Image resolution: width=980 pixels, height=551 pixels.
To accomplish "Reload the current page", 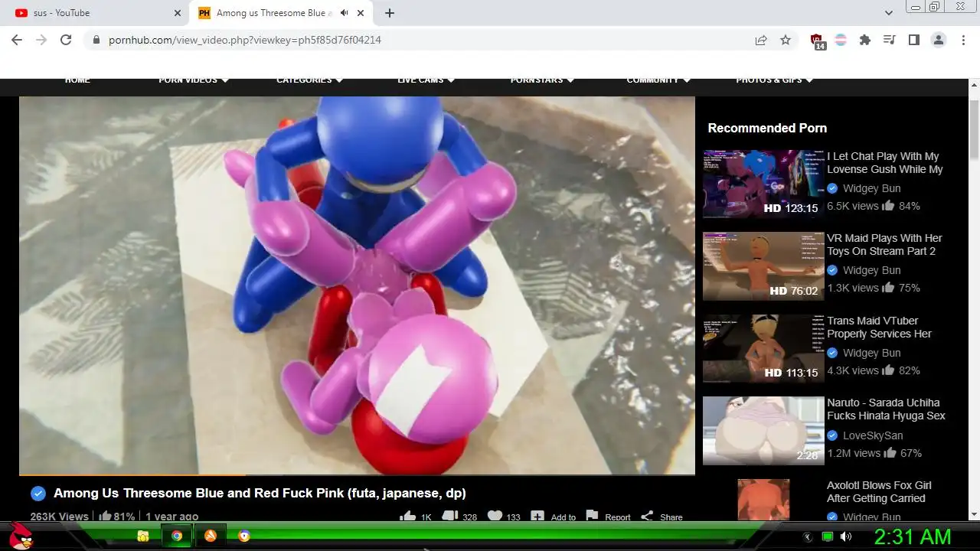I will 66,40.
